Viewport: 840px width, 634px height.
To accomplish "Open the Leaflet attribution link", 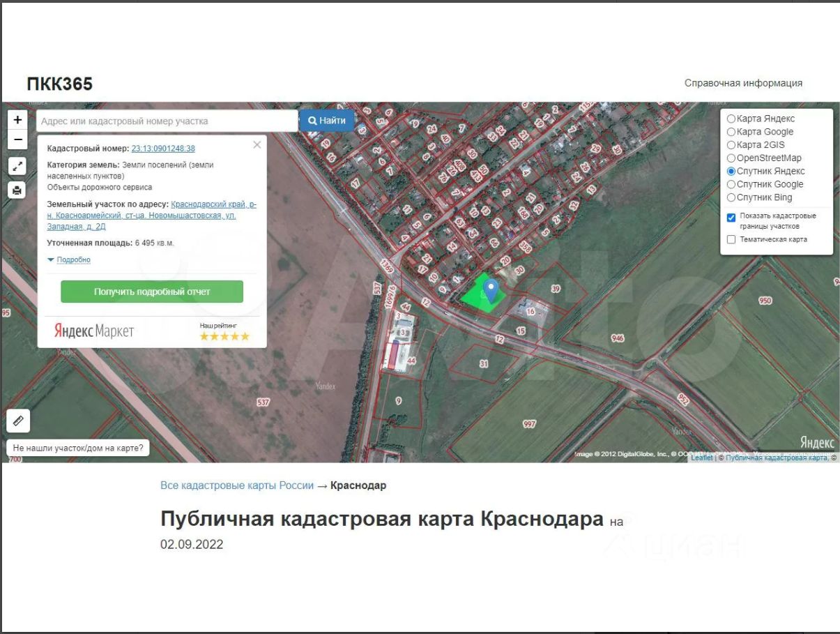I will [702, 458].
